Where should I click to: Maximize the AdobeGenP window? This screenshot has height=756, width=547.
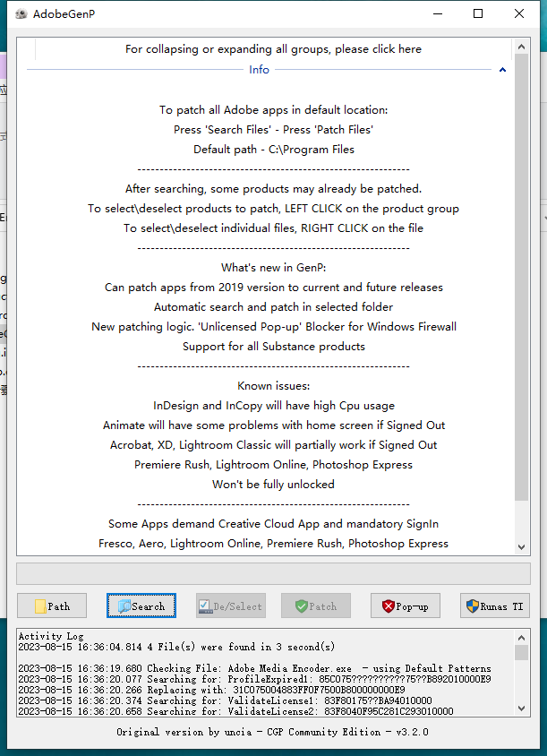478,13
